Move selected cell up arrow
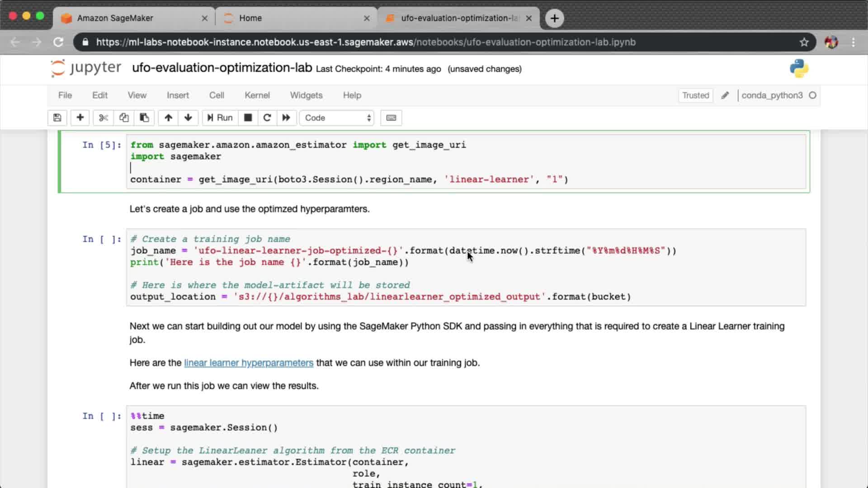The image size is (868, 488). click(168, 118)
